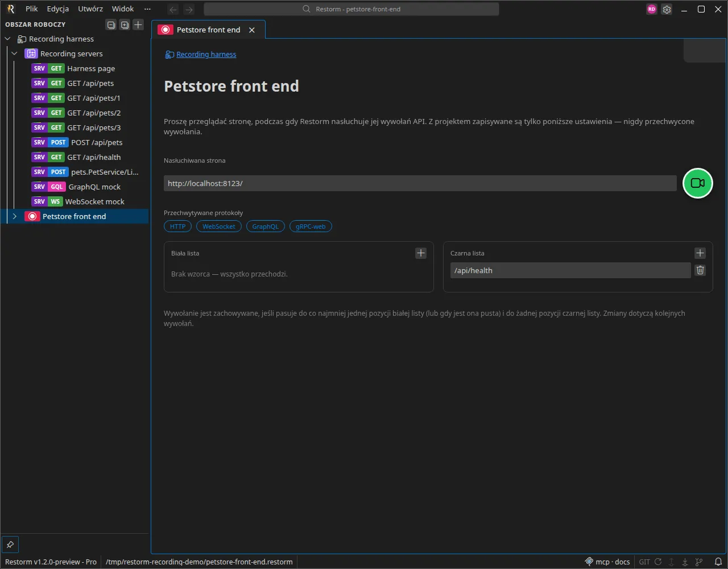Image resolution: width=728 pixels, height=569 pixels.
Task: Open the RD user avatar
Action: (652, 9)
